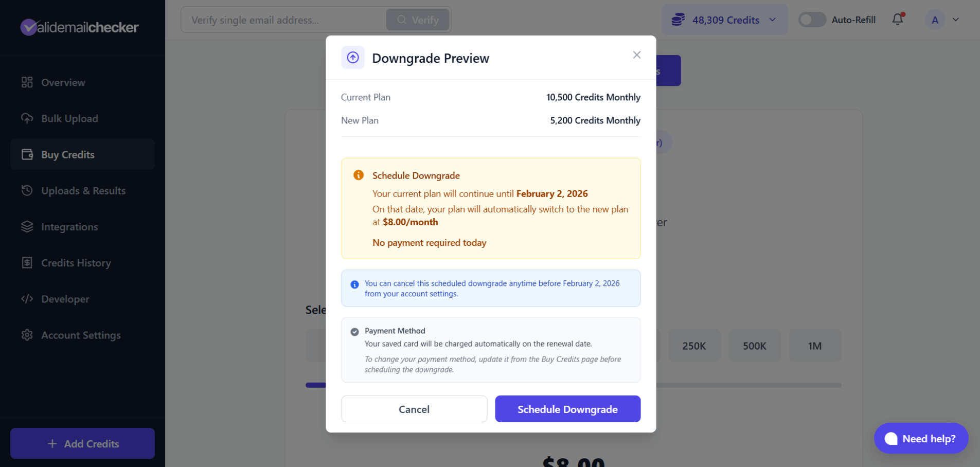Click the Buy Credits card icon
The height and width of the screenshot is (467, 980).
coord(28,154)
